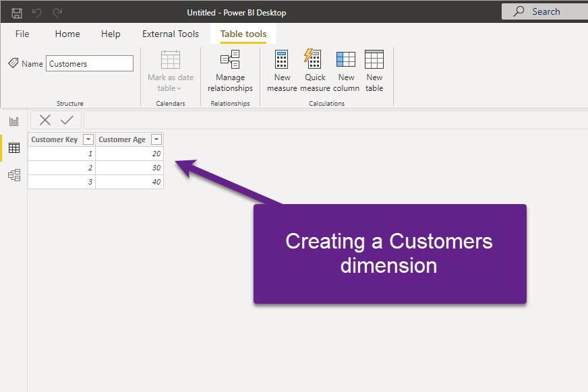
Task: Open the Customer Key column filter dropdown
Action: (88, 139)
